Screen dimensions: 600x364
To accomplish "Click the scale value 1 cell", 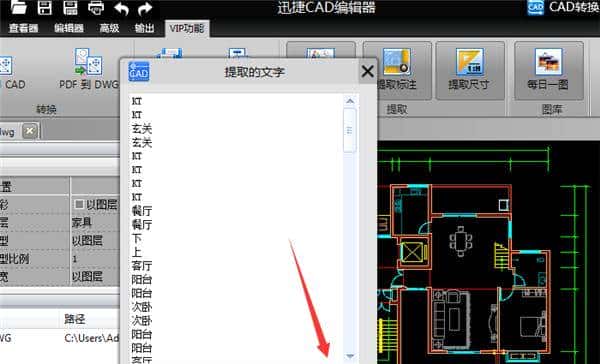I will tap(95, 259).
